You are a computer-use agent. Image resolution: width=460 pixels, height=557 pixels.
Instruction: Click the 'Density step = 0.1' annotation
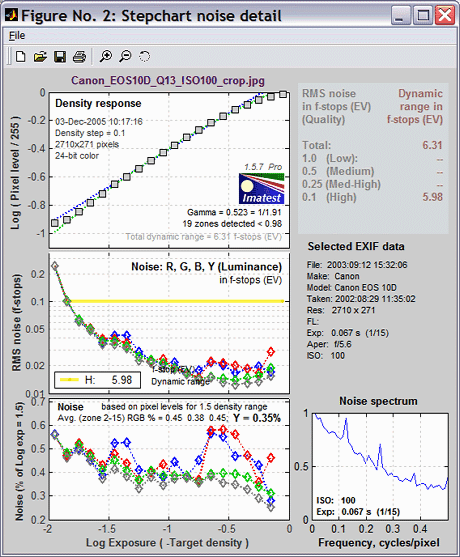point(90,133)
